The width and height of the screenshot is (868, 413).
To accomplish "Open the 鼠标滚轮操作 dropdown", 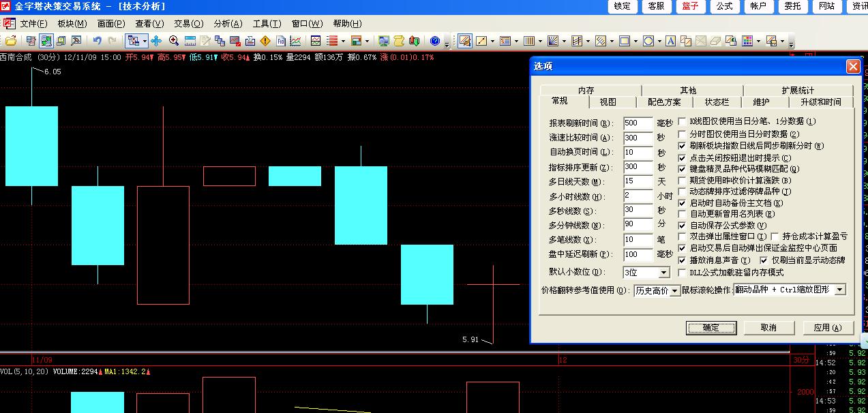I will point(839,290).
